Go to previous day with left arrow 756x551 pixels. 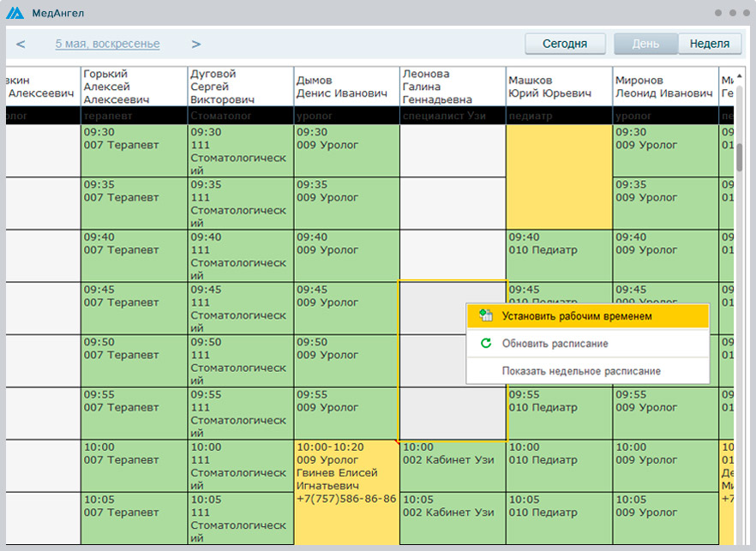(21, 45)
